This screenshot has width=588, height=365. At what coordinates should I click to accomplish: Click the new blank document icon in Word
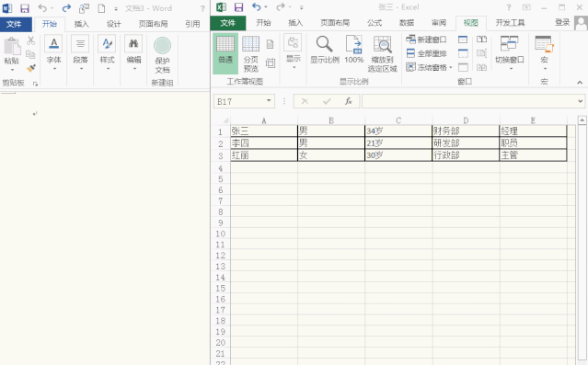coord(101,8)
